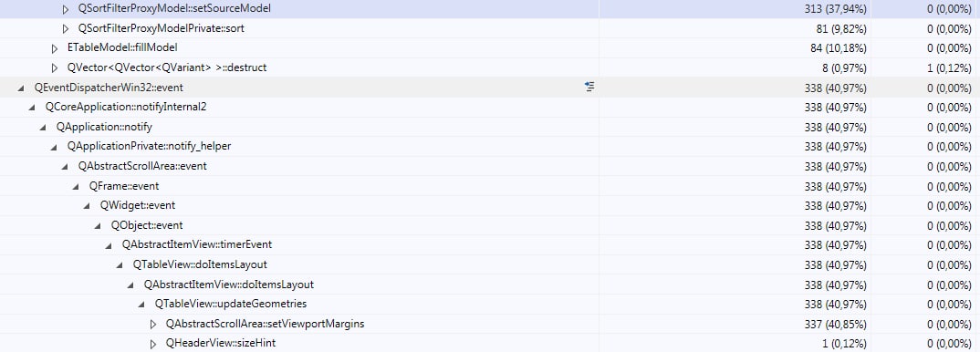Expand QSortFilterProxyModelPrivate::sort node
The height and width of the screenshot is (352, 980).
(x=66, y=28)
